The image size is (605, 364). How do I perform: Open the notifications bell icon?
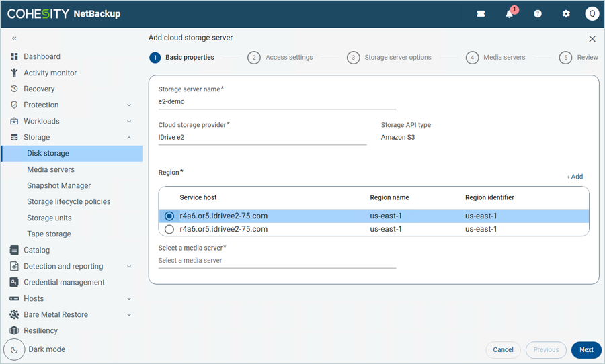tap(510, 14)
